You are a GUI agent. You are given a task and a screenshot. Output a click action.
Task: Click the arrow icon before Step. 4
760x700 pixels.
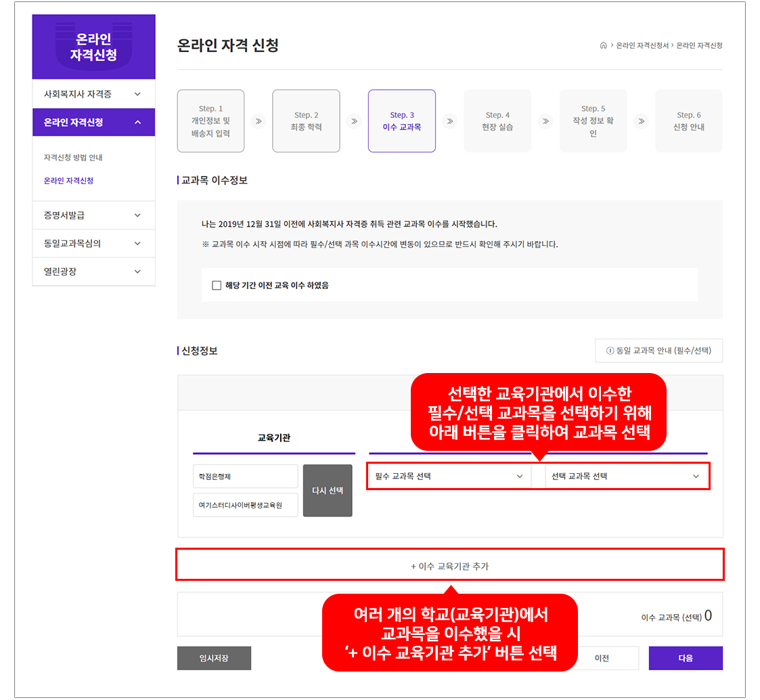pyautogui.click(x=449, y=121)
